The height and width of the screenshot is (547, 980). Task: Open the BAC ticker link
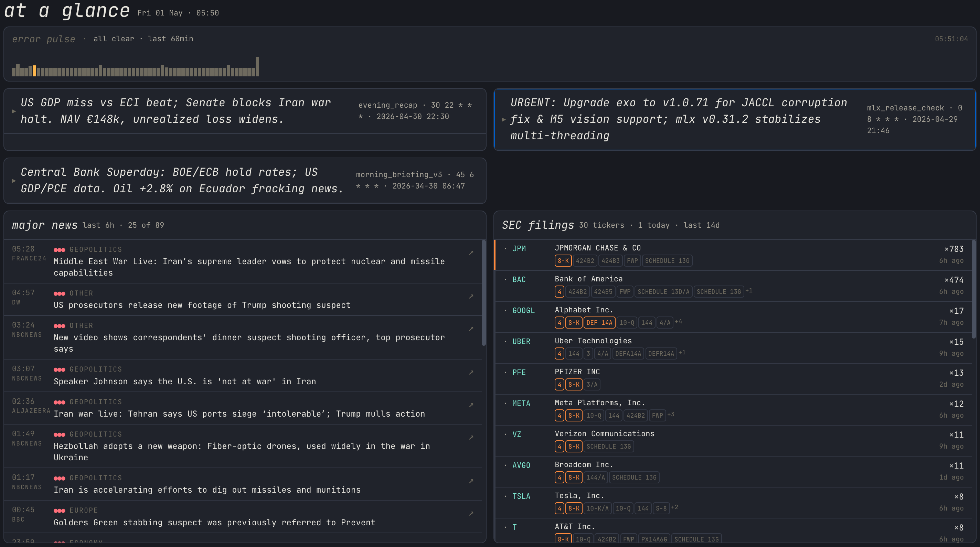[519, 280]
